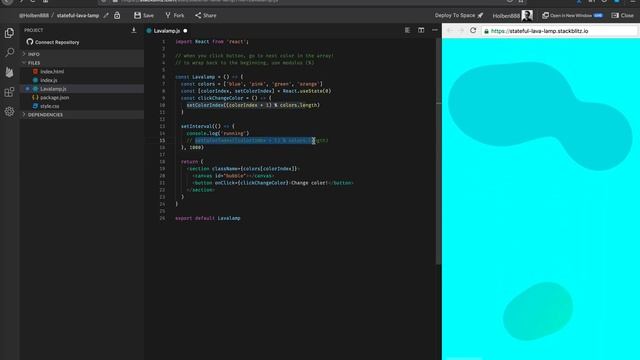Click the stateful-lava-lamp project name
This screenshot has width=640, height=360.
tap(78, 16)
